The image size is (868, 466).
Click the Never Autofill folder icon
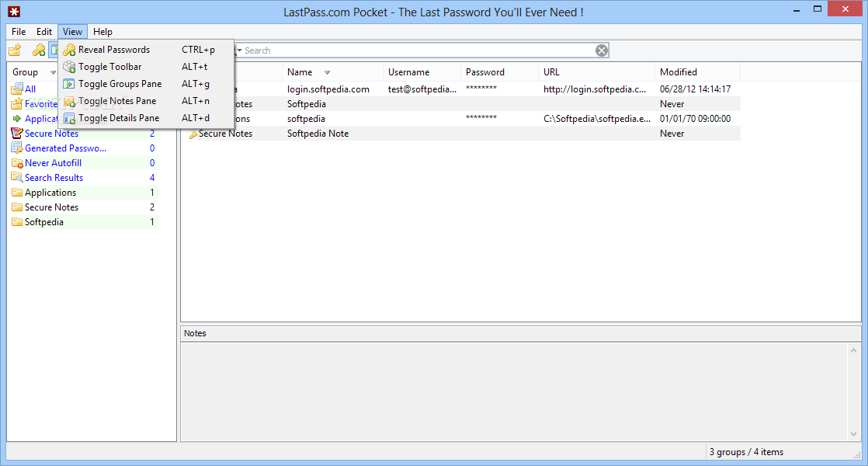[17, 163]
